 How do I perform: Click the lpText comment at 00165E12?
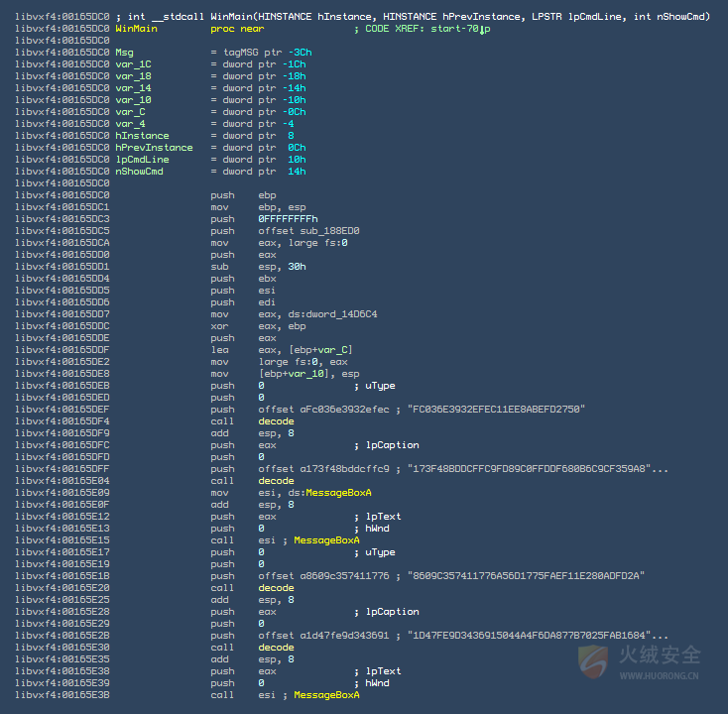[x=378, y=517]
